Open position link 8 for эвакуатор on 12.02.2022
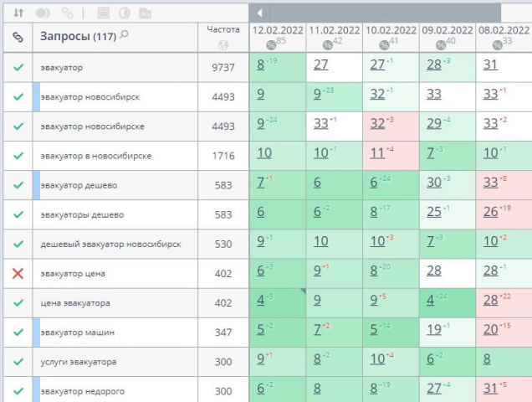The image size is (532, 402). click(261, 64)
